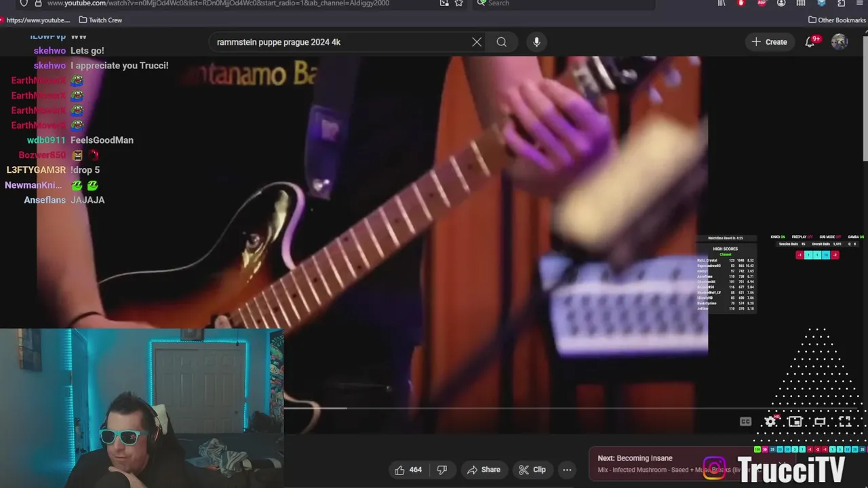868x488 pixels.
Task: Click chat username Anseflans
Action: [x=45, y=200]
